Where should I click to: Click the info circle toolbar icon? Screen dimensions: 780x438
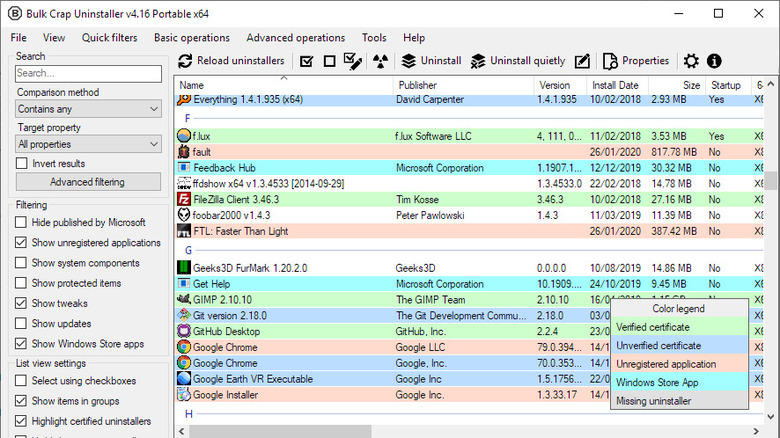pyautogui.click(x=714, y=61)
